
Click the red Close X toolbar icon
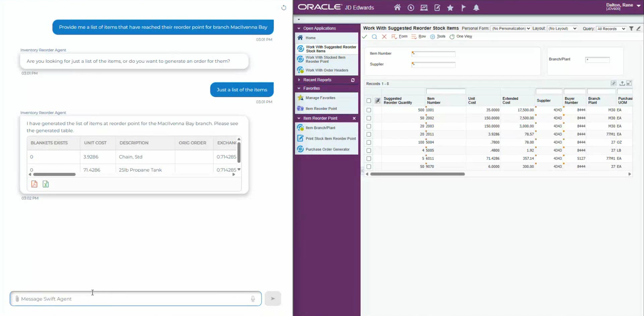click(384, 37)
